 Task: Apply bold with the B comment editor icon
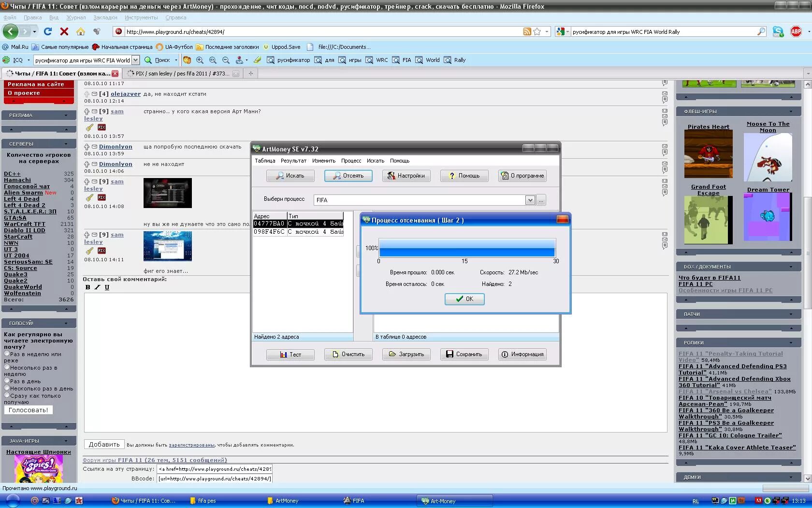pyautogui.click(x=87, y=287)
